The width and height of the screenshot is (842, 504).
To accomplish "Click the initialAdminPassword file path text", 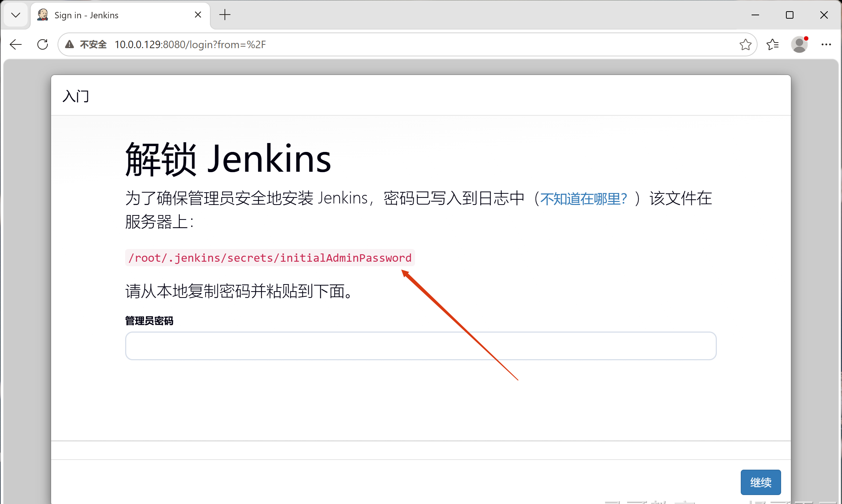I will (x=270, y=258).
